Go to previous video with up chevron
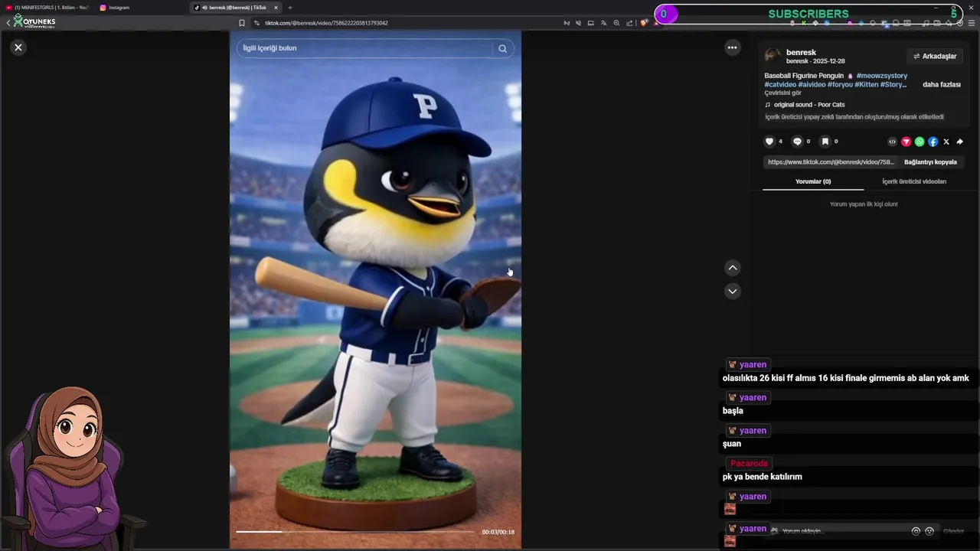This screenshot has height=551, width=980. 733,268
